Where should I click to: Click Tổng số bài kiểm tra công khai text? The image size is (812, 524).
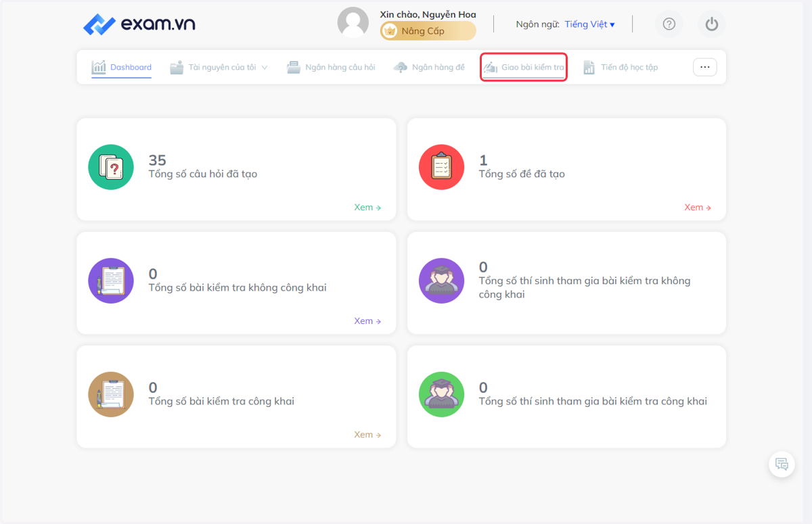pos(221,402)
